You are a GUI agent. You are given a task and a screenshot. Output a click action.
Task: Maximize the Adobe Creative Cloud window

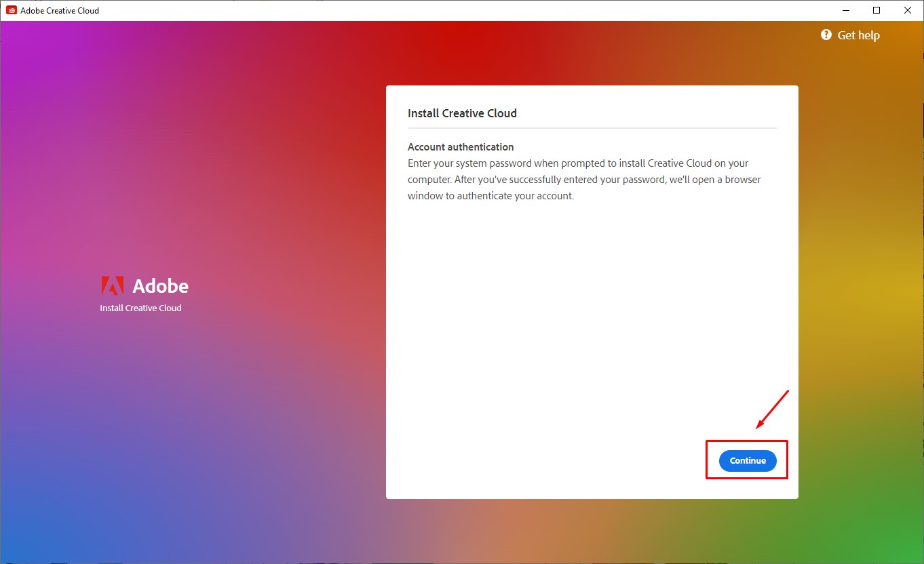tap(877, 10)
